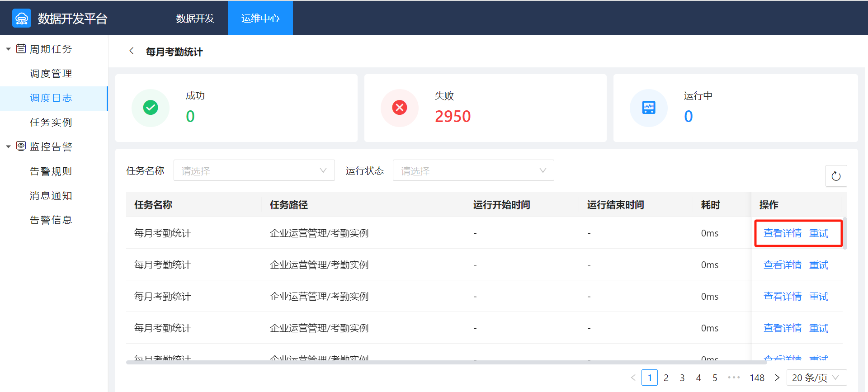Click the back arrow beside 每月考勤统计
The height and width of the screenshot is (392, 868).
[132, 51]
